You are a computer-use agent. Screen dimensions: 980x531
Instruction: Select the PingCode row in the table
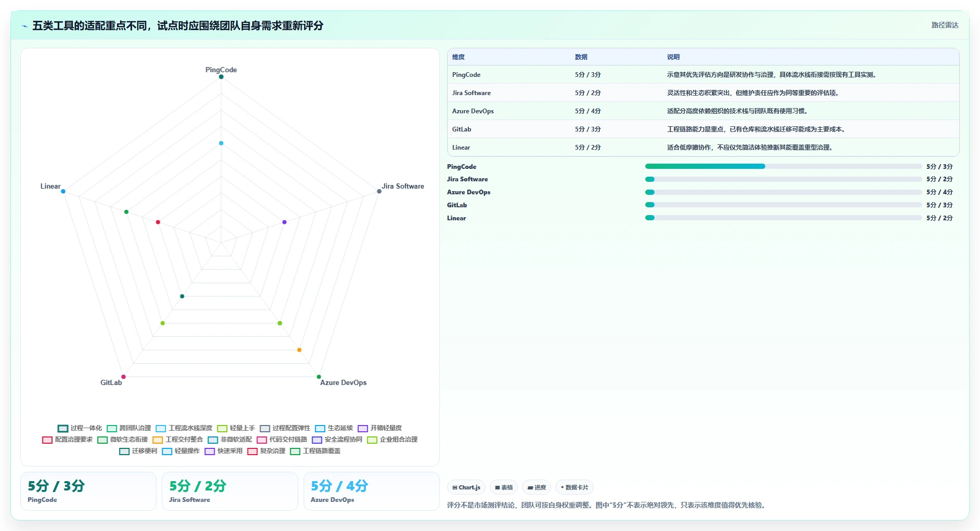703,75
